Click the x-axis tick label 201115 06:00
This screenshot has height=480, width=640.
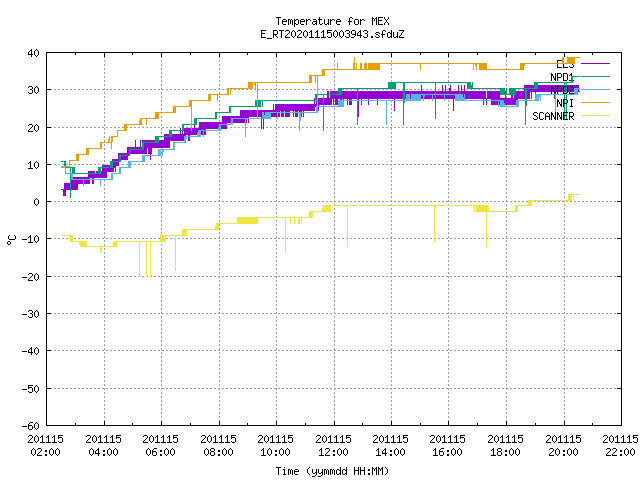pos(161,446)
